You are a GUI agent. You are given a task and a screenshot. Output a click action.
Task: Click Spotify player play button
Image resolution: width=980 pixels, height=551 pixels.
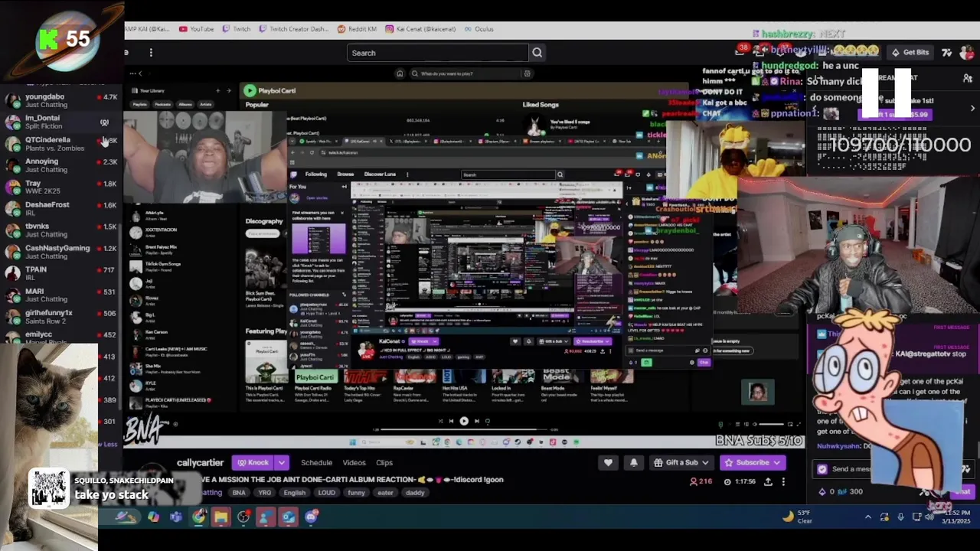(463, 421)
